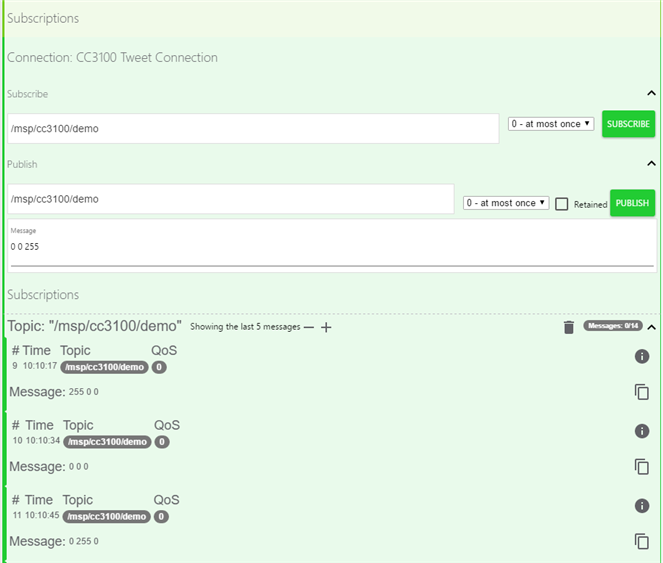
Task: Click the PUBLISH button
Action: click(x=632, y=203)
